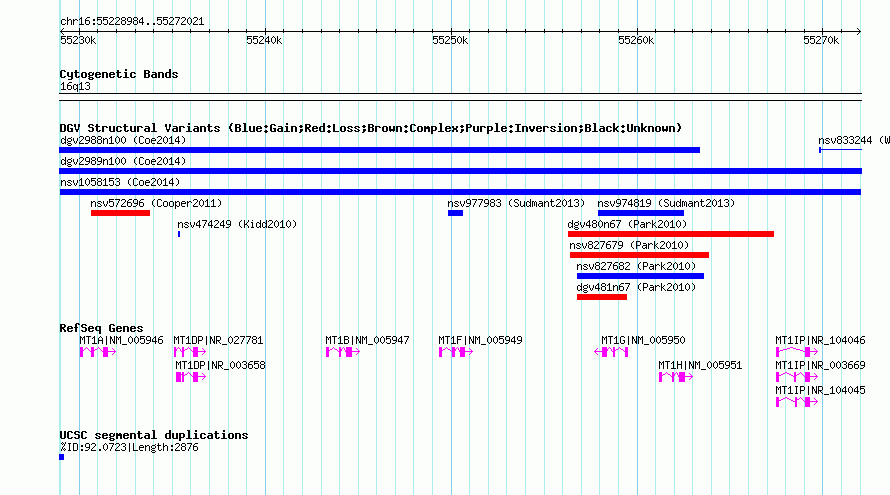Click the 55260k ruler position

(x=636, y=40)
